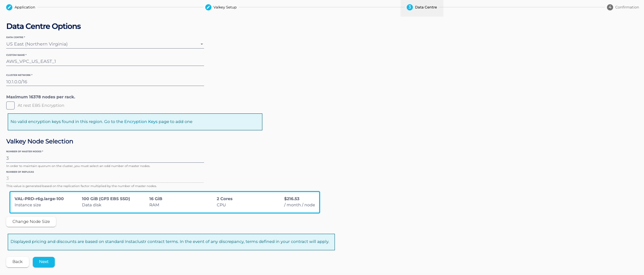Go to the Application step tab
Image resolution: width=644 pixels, height=275 pixels.
pos(25,7)
